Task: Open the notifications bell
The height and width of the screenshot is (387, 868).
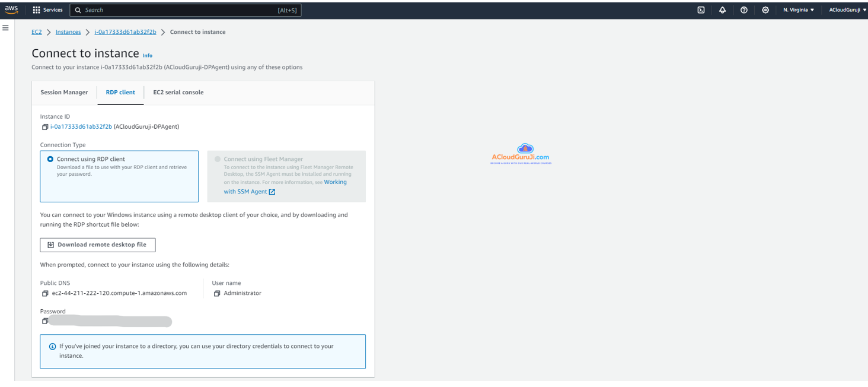Action: pos(722,10)
